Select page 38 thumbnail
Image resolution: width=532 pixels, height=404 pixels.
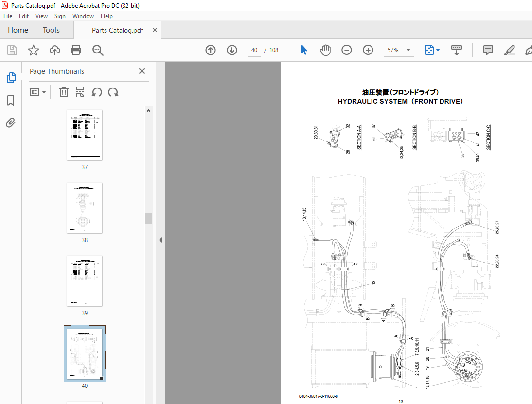click(85, 208)
